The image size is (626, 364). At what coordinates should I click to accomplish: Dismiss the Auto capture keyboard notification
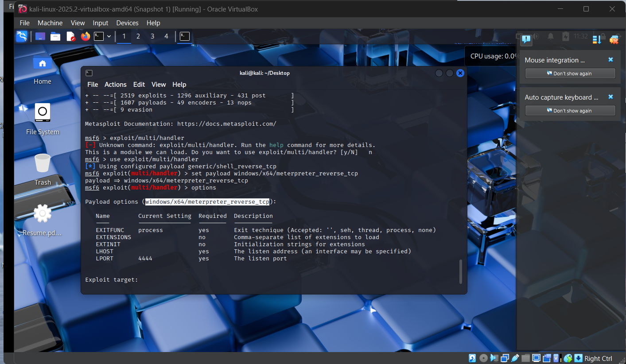click(610, 97)
